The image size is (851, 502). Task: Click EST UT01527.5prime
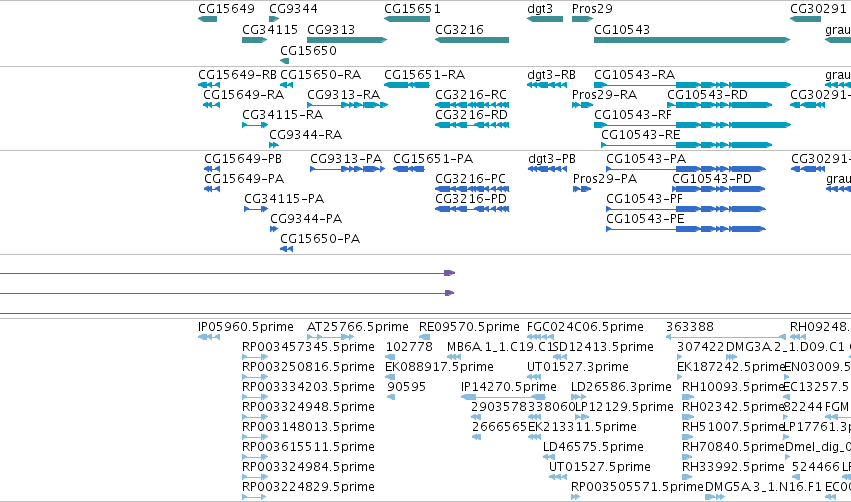click(x=558, y=477)
